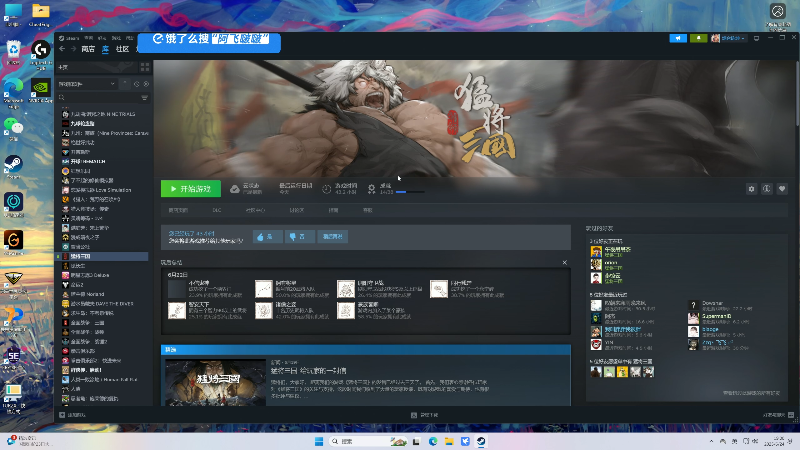
Task: Open notifications bell button
Action: coord(698,38)
